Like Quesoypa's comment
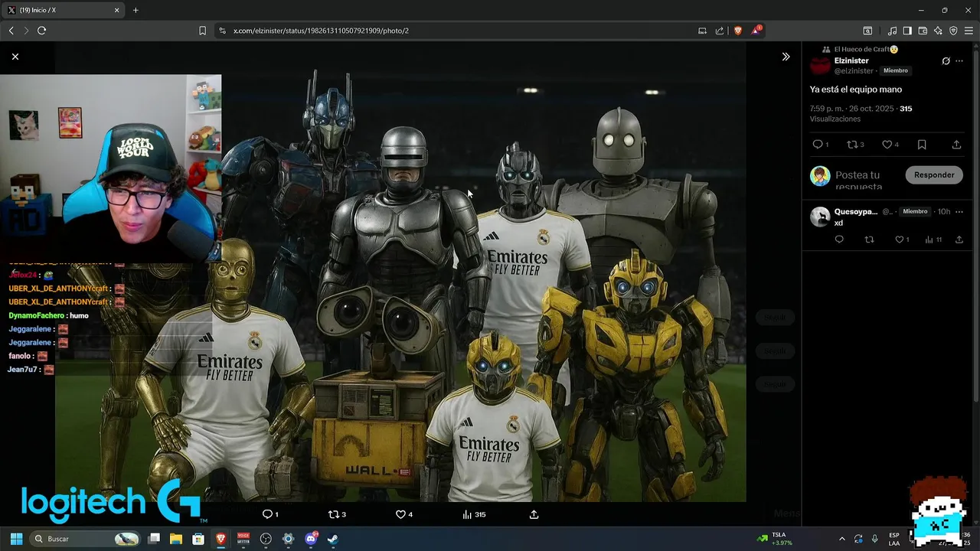The width and height of the screenshot is (980, 551). [x=900, y=240]
